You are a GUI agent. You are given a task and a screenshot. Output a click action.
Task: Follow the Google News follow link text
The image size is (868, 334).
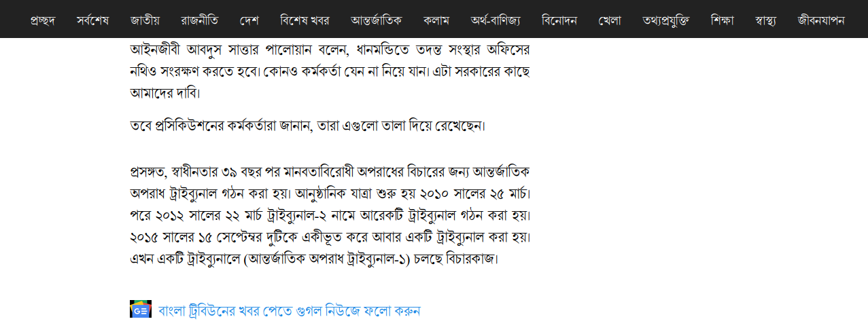click(x=290, y=310)
